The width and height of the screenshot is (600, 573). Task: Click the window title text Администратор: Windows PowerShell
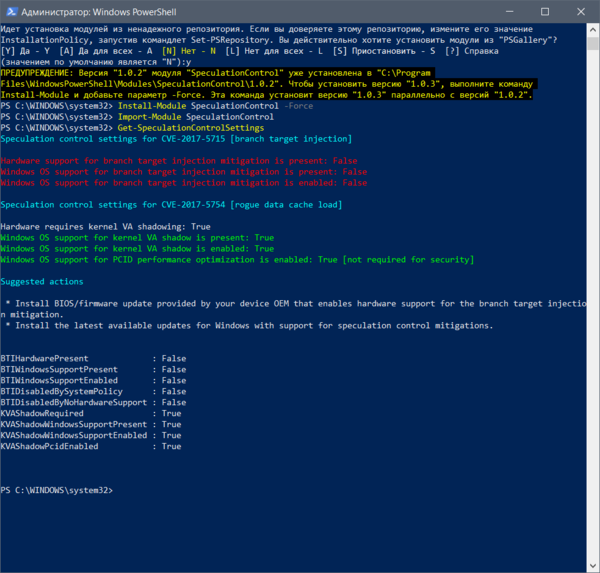[99, 12]
